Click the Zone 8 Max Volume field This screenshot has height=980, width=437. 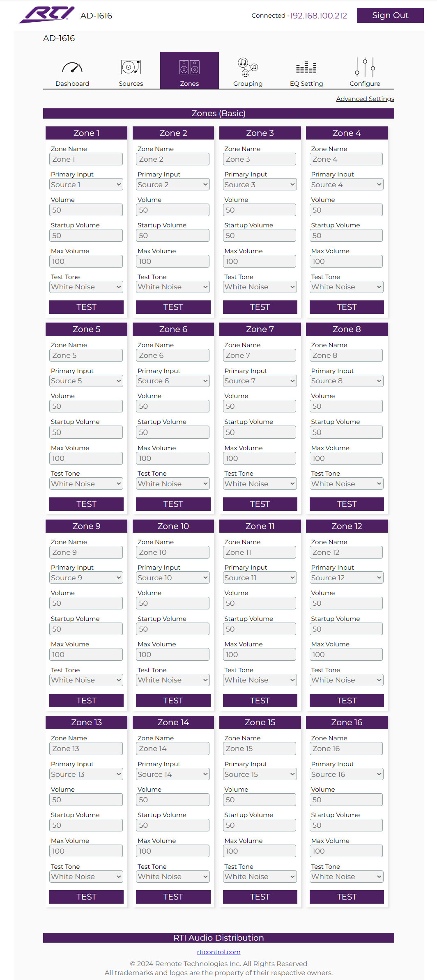coord(346,458)
